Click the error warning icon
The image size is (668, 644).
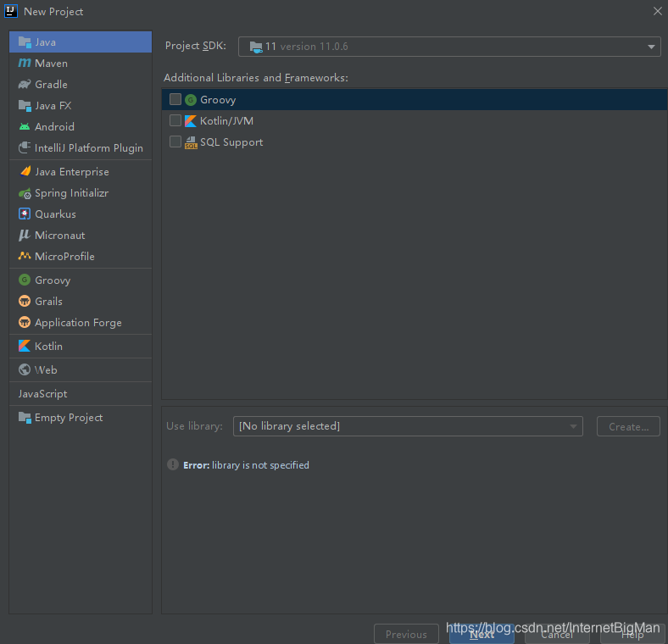tap(173, 464)
